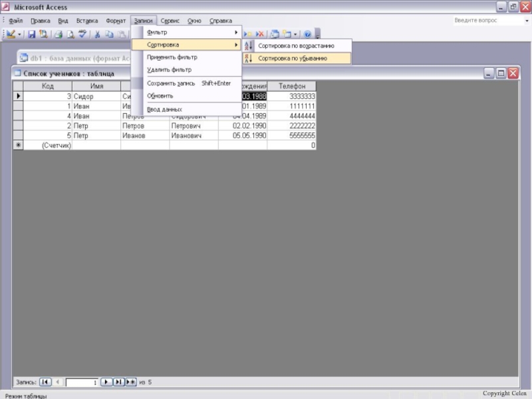Expand the Фильтр submenu

192,33
